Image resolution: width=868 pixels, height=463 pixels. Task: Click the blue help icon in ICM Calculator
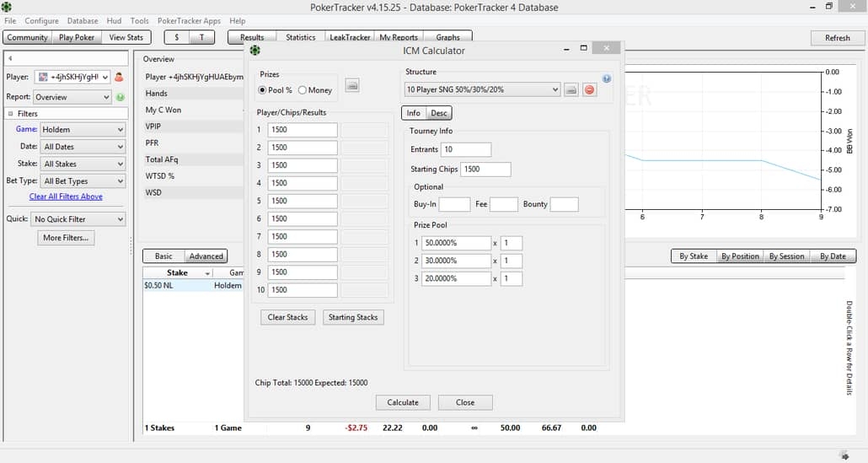pyautogui.click(x=607, y=78)
